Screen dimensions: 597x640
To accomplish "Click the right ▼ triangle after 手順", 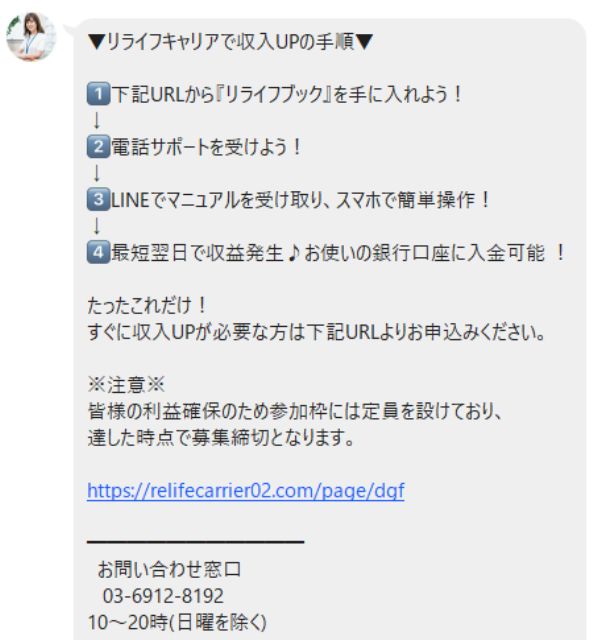I will 364,42.
